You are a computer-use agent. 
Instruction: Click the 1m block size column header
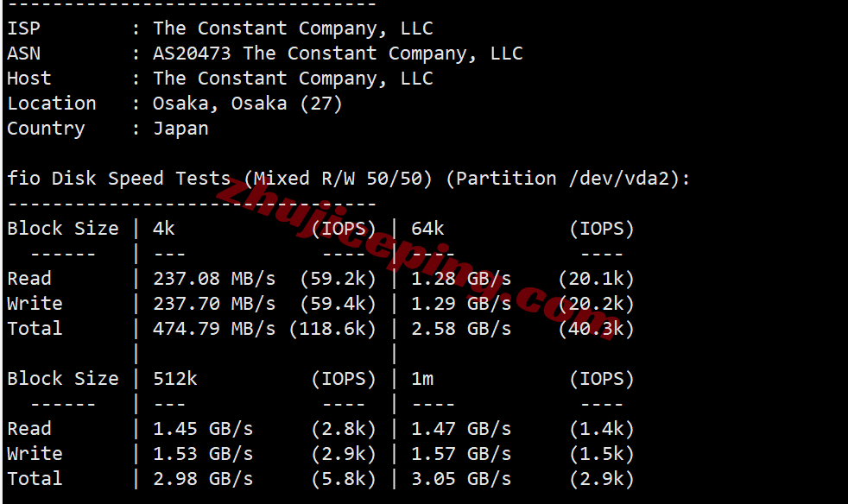(x=422, y=379)
